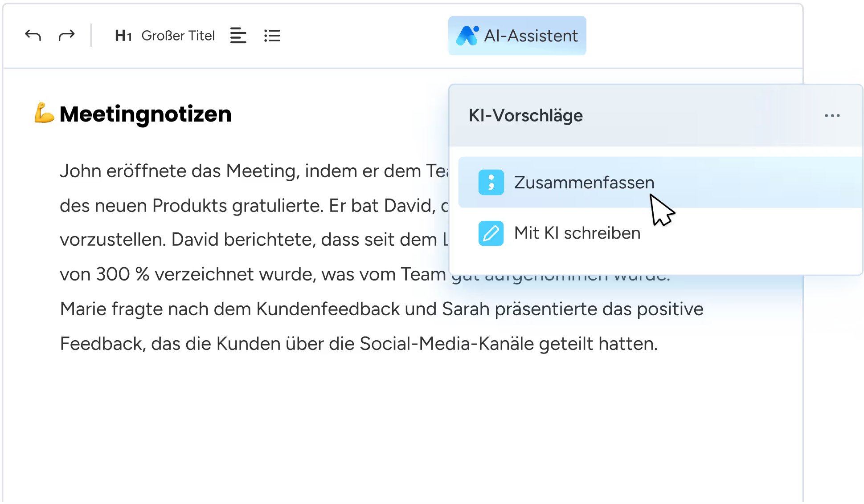864x504 pixels.
Task: Click the Meetingnotizen title heading
Action: pos(145,114)
